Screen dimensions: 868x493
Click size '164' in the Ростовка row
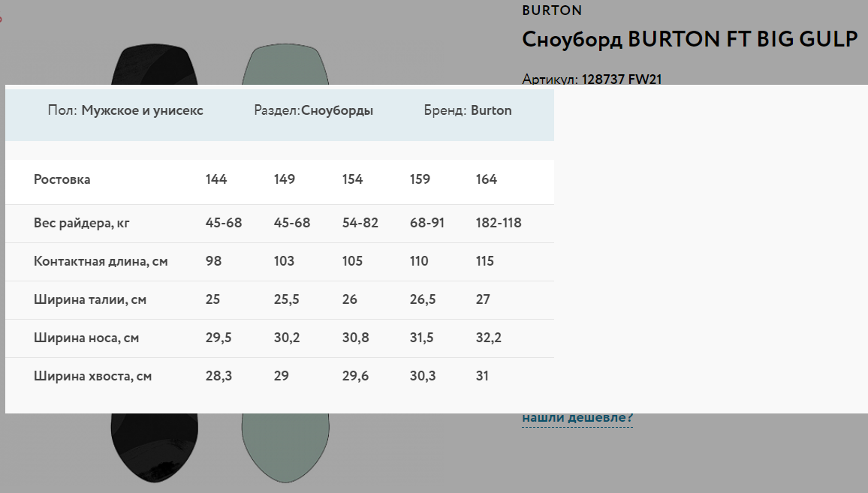(486, 179)
